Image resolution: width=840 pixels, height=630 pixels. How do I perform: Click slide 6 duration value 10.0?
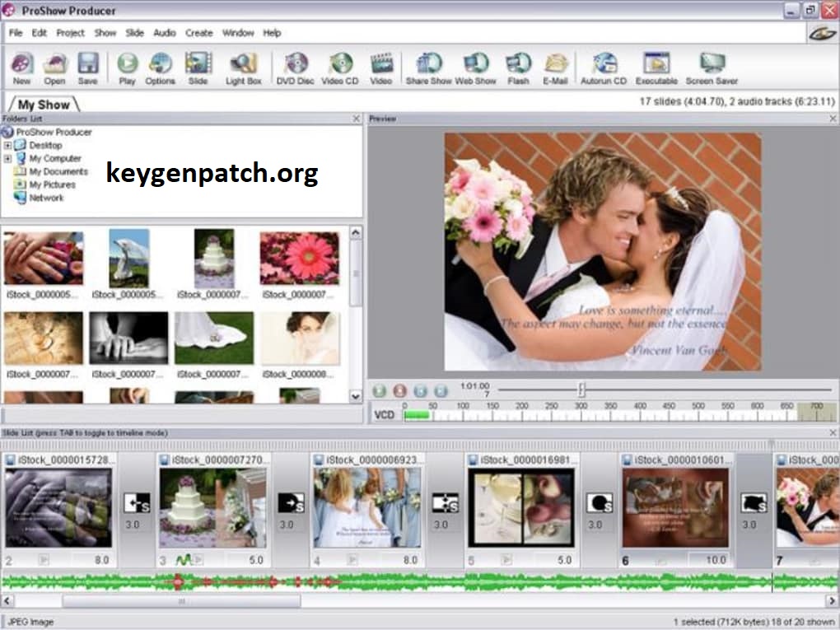[716, 560]
